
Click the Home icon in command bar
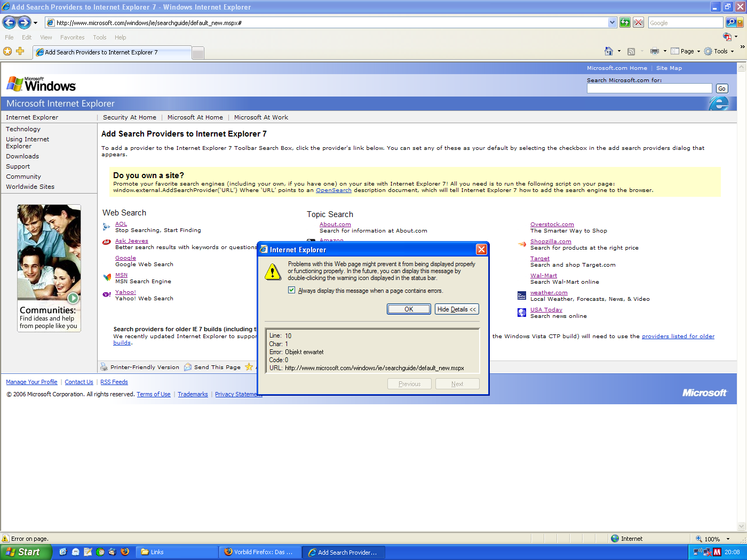[x=609, y=51]
